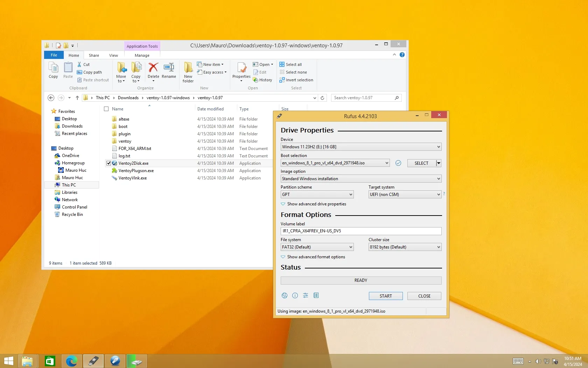This screenshot has height=368, width=588.
Task: Open Rufus application settings sliders icon
Action: click(306, 295)
